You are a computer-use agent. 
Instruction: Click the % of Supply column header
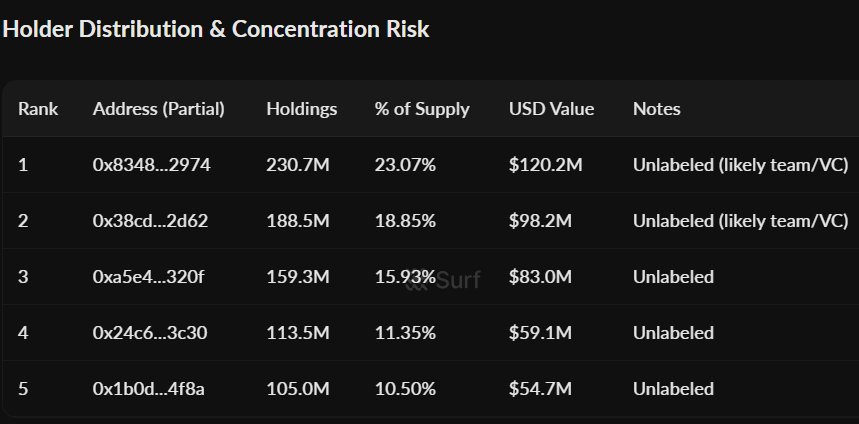(x=421, y=109)
